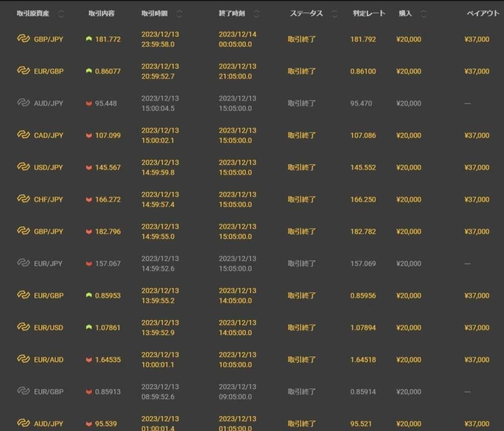Click 取引終了 status in the GBP/JPY 182.796 row
The height and width of the screenshot is (431, 504).
tap(301, 231)
